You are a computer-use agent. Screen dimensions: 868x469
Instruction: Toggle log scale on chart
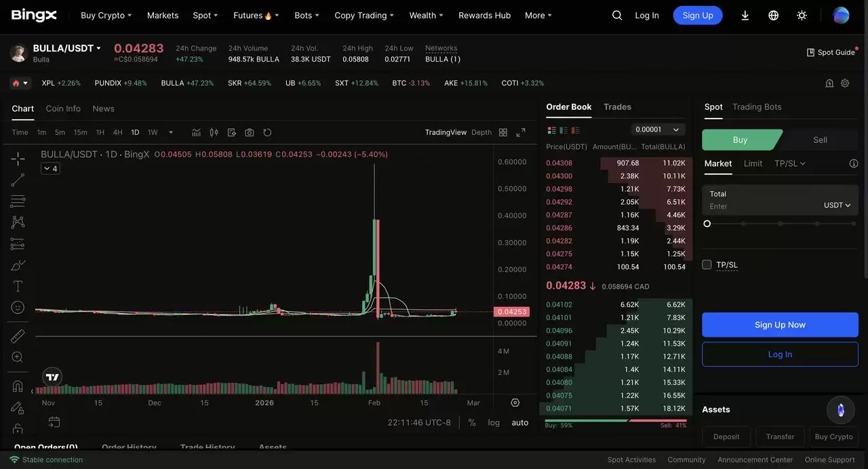494,422
